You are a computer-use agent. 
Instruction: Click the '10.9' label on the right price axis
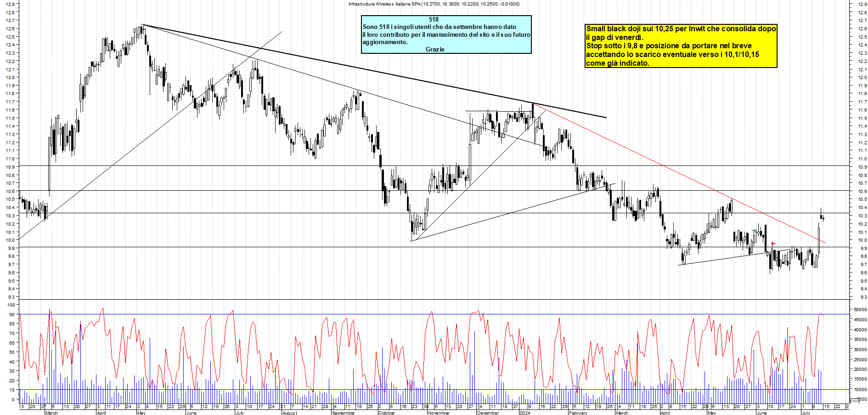(x=862, y=167)
